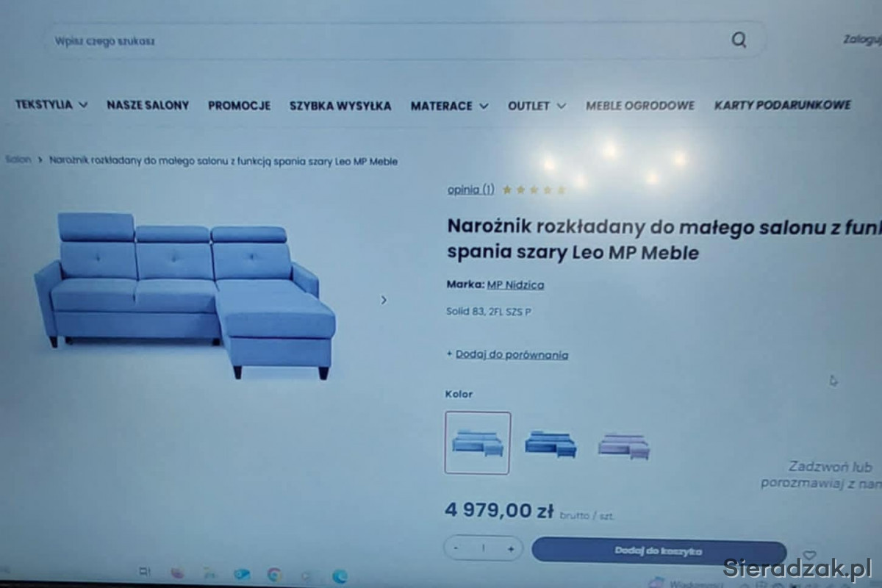Viewport: 882px width, 588px height.
Task: Expand the MATERACE dropdown
Action: (x=449, y=106)
